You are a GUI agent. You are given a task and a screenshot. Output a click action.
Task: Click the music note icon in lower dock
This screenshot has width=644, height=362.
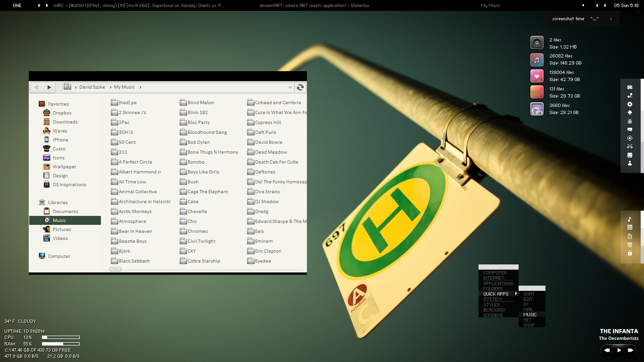pyautogui.click(x=630, y=219)
